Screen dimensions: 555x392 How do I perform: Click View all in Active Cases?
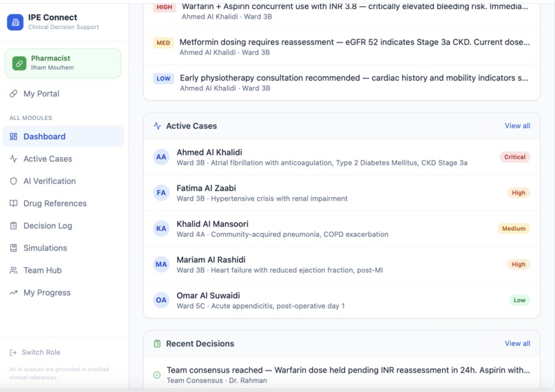[517, 126]
